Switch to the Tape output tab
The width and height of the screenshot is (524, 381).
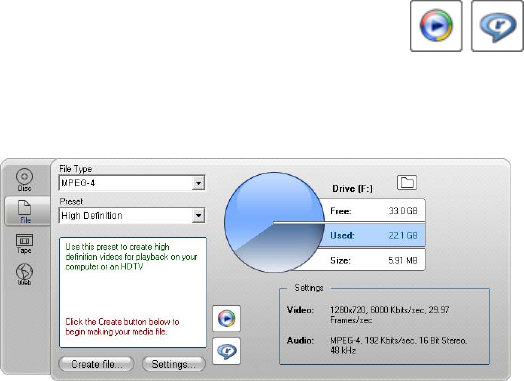click(24, 244)
